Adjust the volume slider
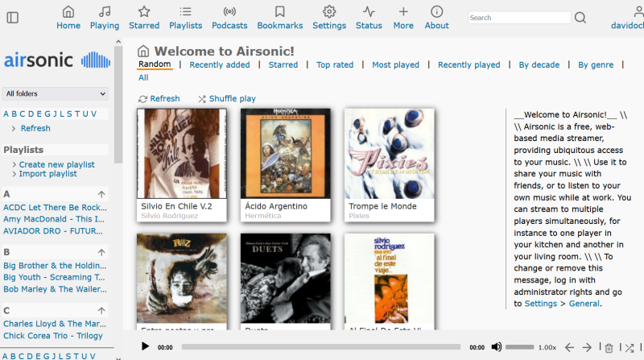Image resolution: width=644 pixels, height=360 pixels. 519,347
